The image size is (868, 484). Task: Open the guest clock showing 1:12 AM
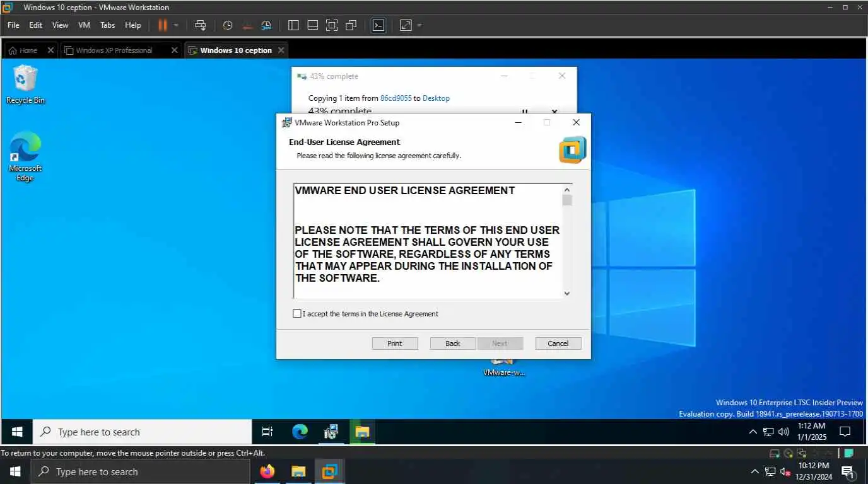pyautogui.click(x=811, y=432)
